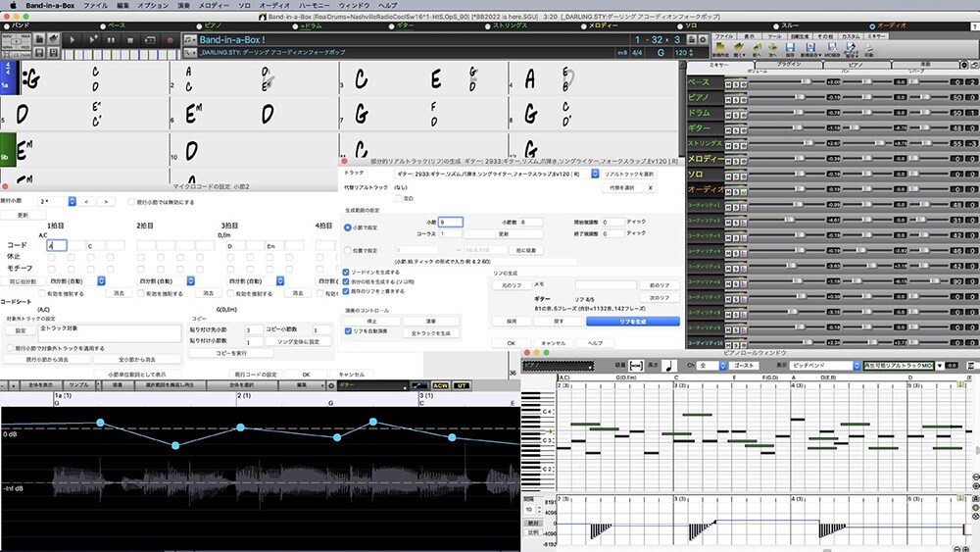Viewport: 980px width, 552px height.
Task: Click 全トラックを生成 button
Action: coord(430,333)
